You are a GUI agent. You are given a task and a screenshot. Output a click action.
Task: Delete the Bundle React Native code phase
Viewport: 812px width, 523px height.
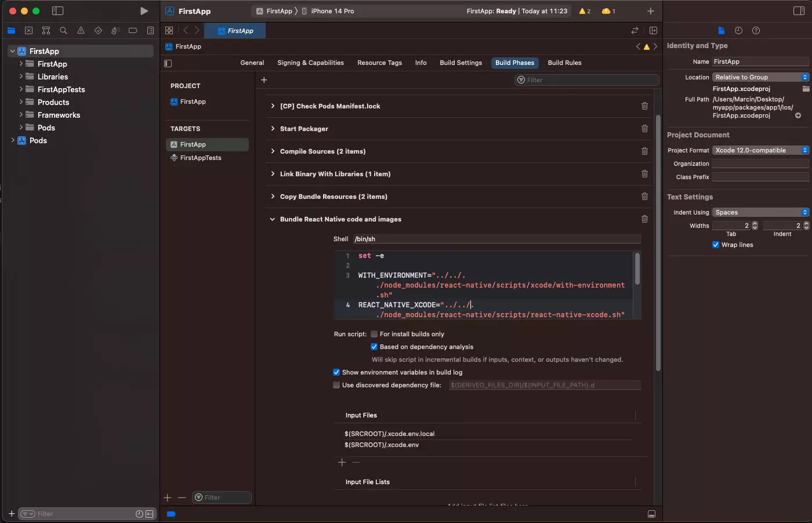pyautogui.click(x=644, y=219)
